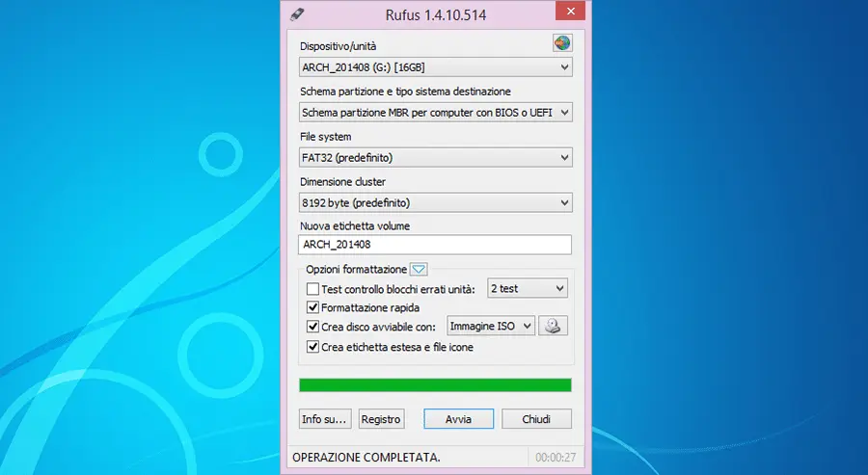The image size is (868, 475).
Task: Click the Dispositivo/unità label
Action: click(339, 46)
